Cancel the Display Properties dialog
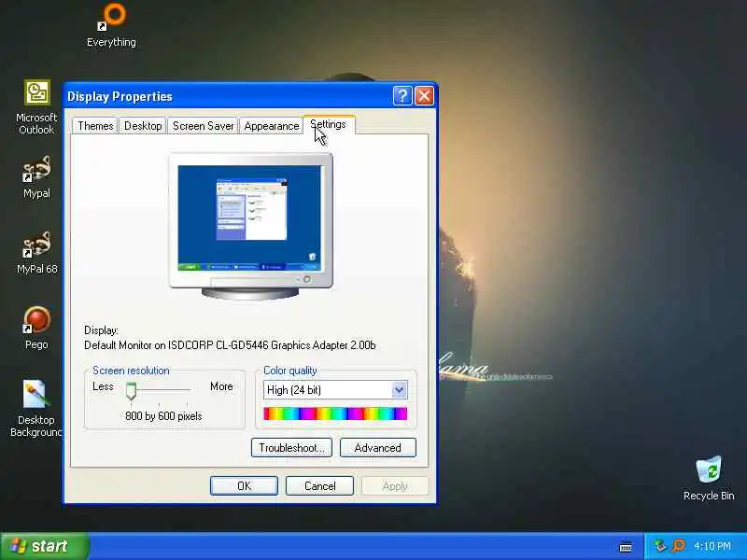Screen dimensions: 747x560 tap(319, 485)
